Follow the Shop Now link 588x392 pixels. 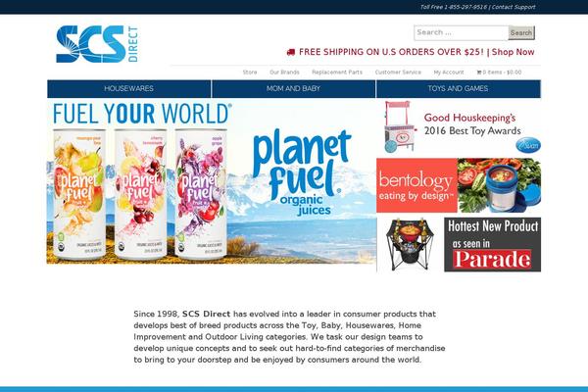[x=513, y=52]
